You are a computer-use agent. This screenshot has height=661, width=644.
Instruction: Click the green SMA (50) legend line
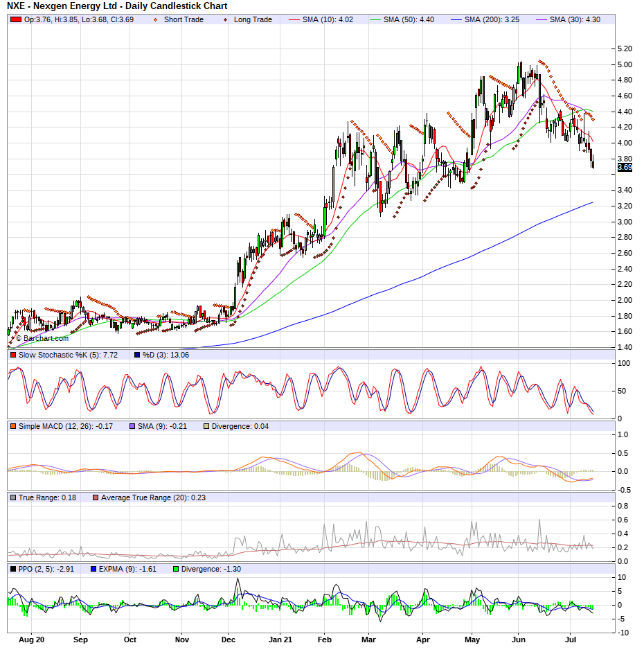tap(375, 20)
